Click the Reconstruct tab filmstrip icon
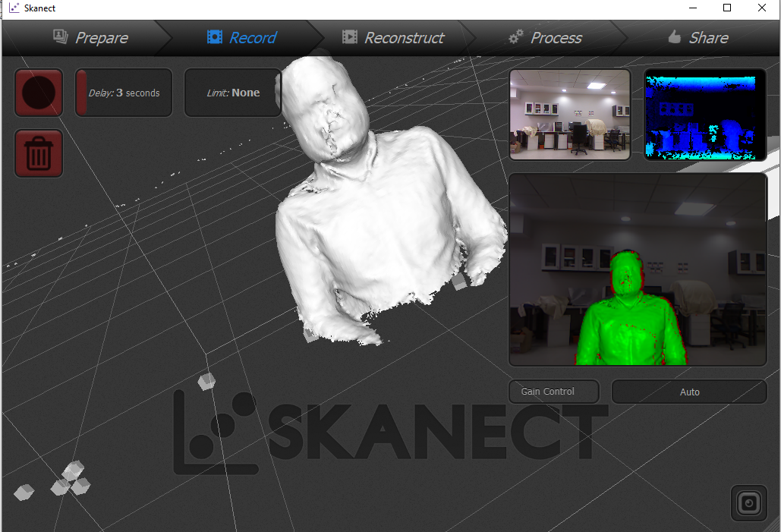The height and width of the screenshot is (532, 781). tap(350, 37)
